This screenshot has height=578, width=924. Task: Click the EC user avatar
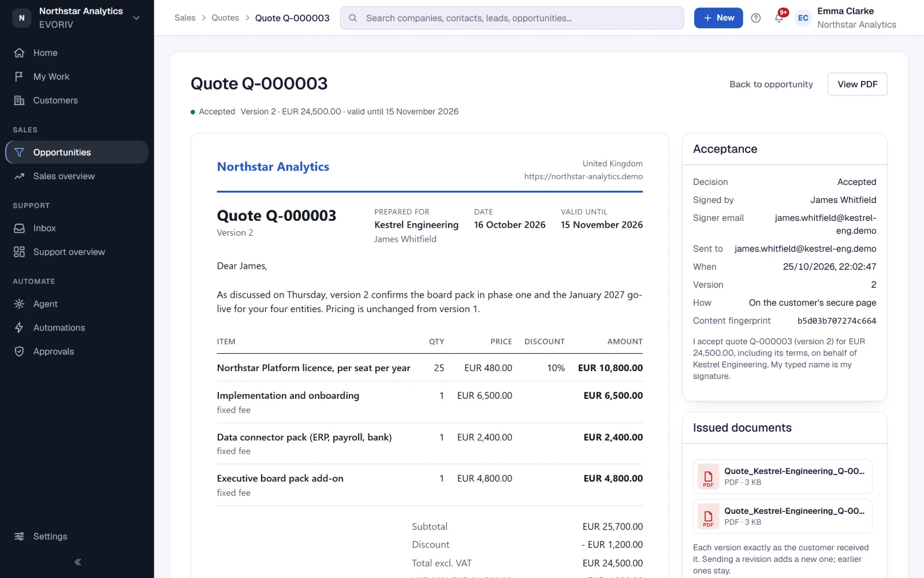pyautogui.click(x=803, y=18)
